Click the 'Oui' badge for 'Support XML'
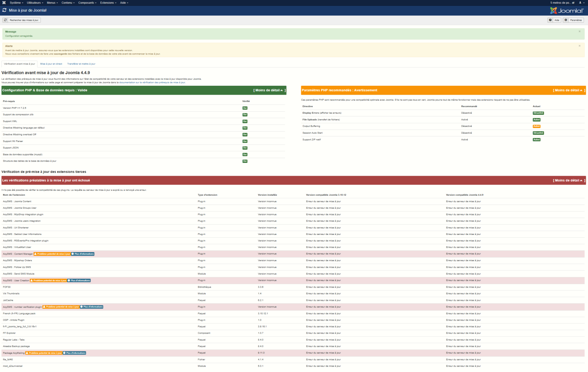The height and width of the screenshot is (372, 588). (x=245, y=121)
